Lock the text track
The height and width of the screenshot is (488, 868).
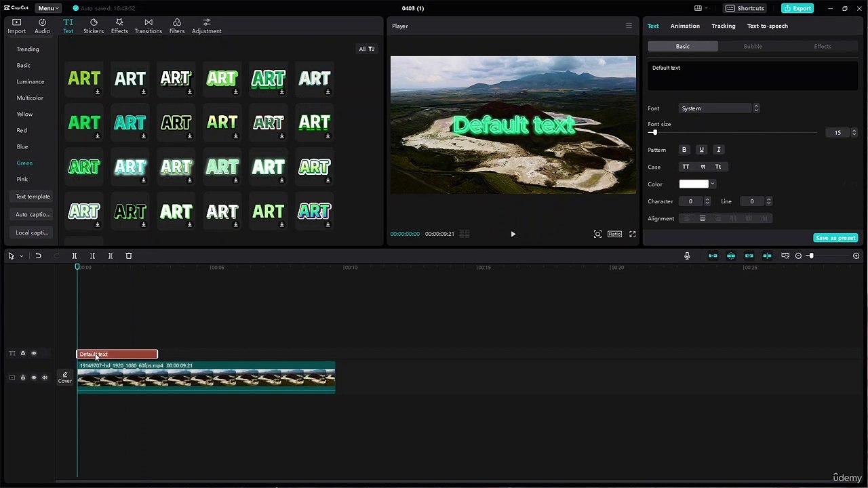[22, 353]
